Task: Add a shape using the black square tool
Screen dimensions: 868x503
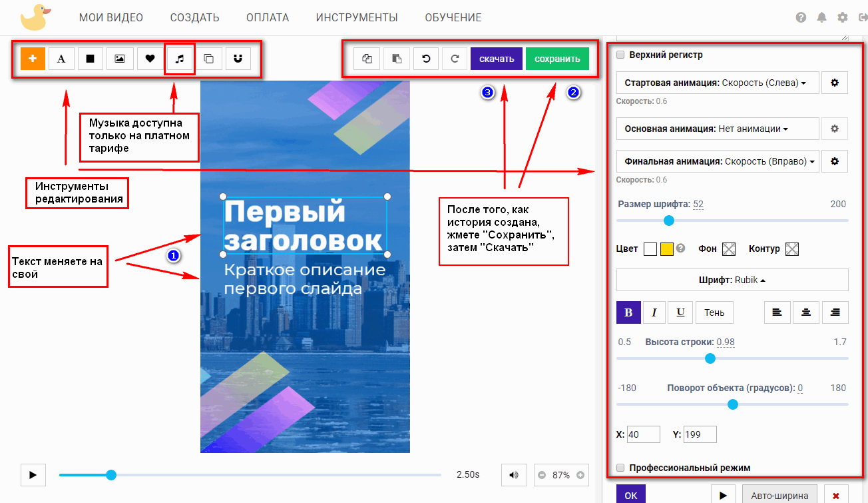Action: pos(90,59)
